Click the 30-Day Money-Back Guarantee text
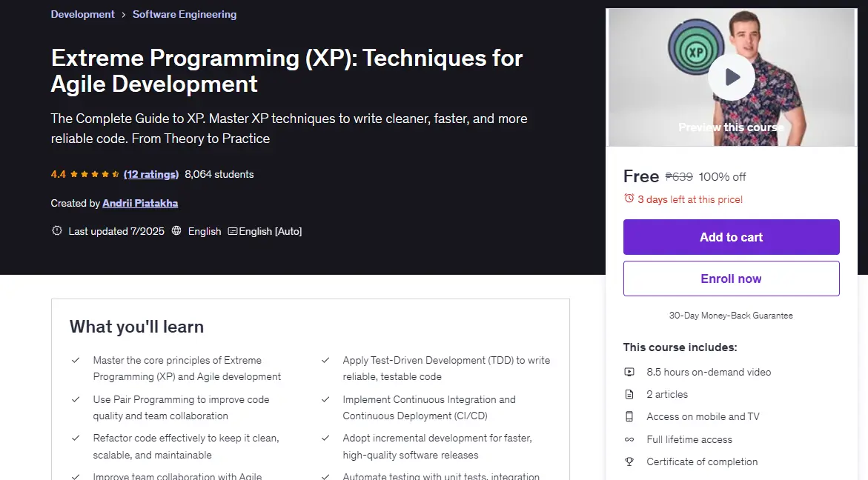 click(x=732, y=316)
